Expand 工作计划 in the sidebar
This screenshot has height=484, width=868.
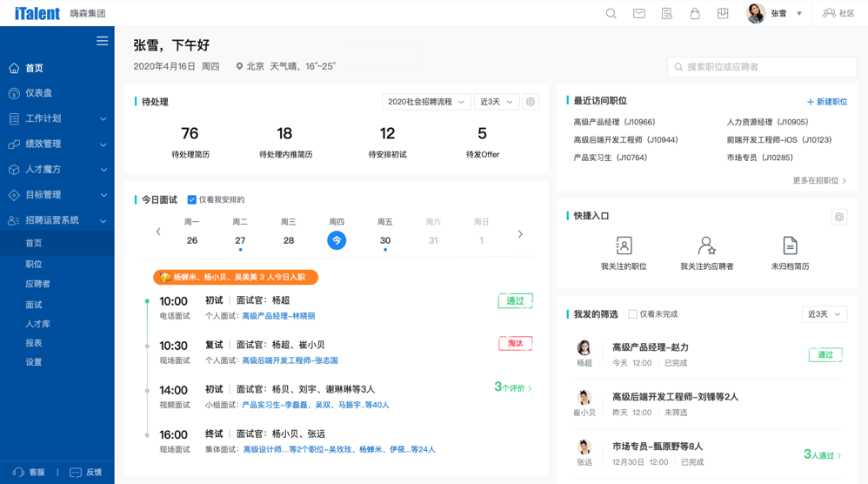pyautogui.click(x=57, y=118)
